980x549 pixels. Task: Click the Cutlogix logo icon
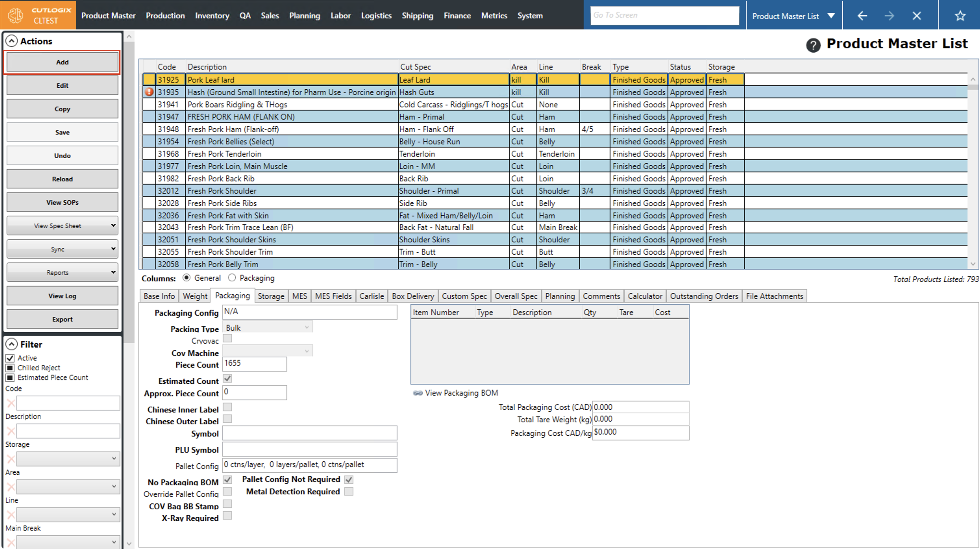pyautogui.click(x=16, y=15)
